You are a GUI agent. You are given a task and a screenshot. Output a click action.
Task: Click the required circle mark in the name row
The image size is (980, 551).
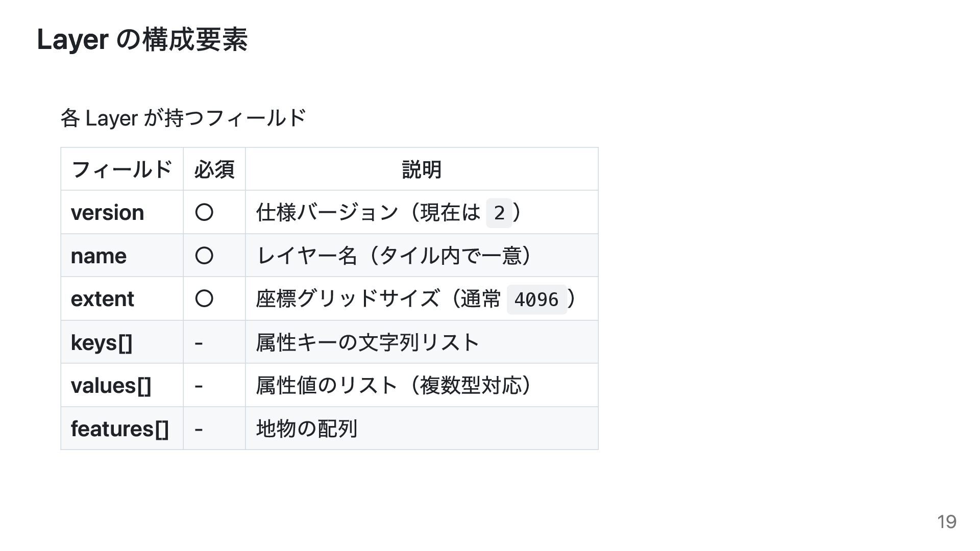coord(204,256)
